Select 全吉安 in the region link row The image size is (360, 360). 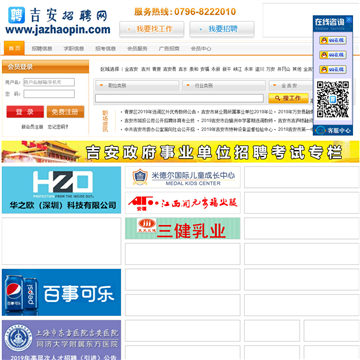[131, 69]
